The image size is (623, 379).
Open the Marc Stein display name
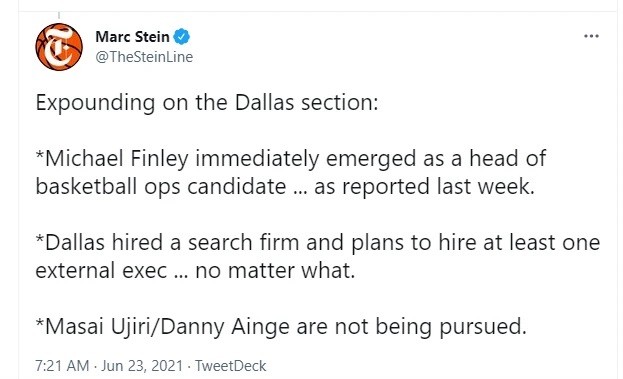(132, 37)
